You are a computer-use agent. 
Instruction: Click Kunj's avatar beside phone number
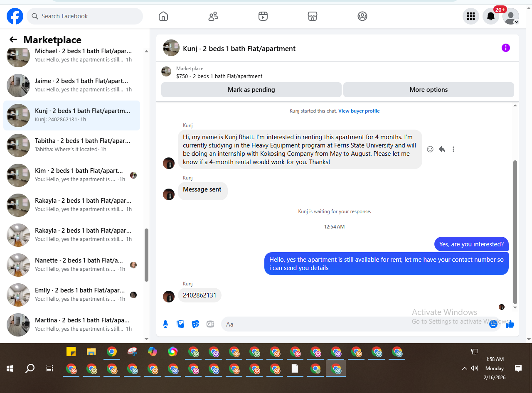[x=169, y=296]
